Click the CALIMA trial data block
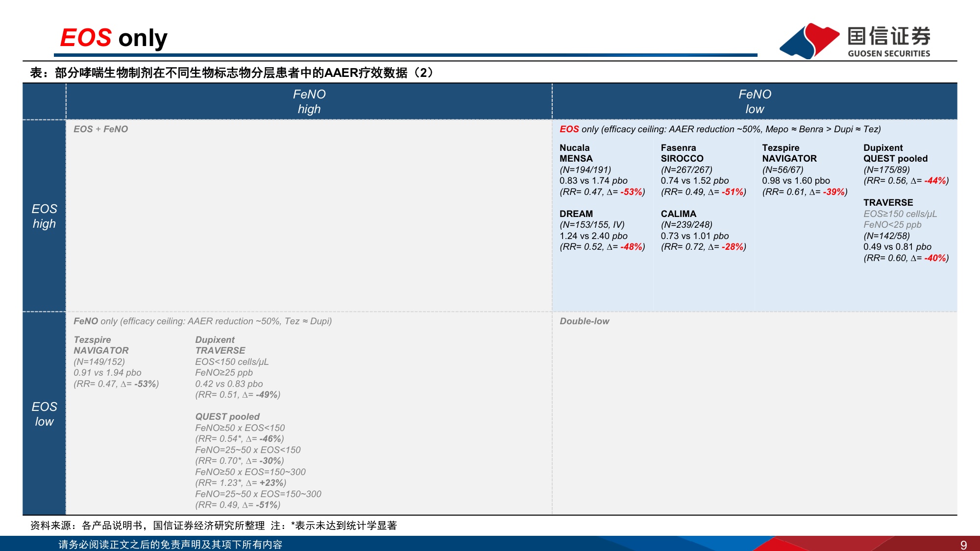 [703, 230]
